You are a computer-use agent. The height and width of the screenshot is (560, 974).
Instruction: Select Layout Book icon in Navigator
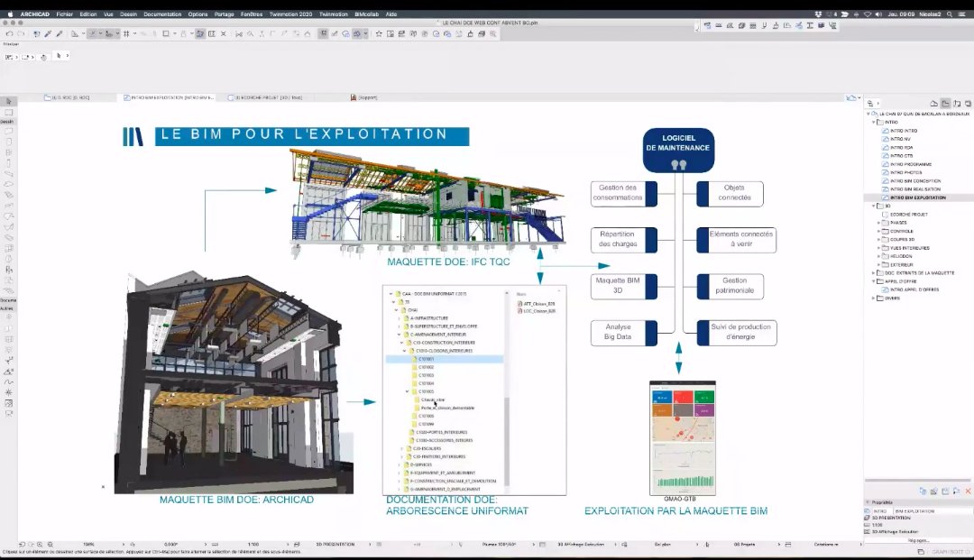(x=957, y=104)
